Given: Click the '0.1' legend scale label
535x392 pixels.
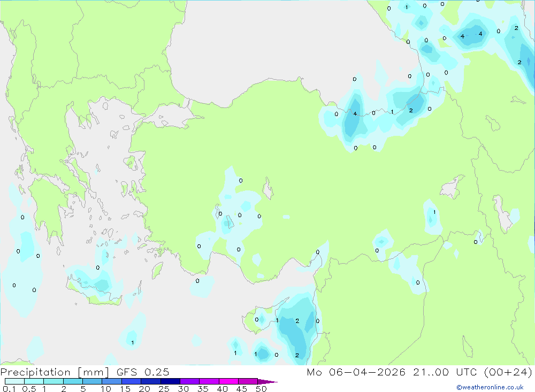Looking at the screenshot, I should pyautogui.click(x=9, y=389).
